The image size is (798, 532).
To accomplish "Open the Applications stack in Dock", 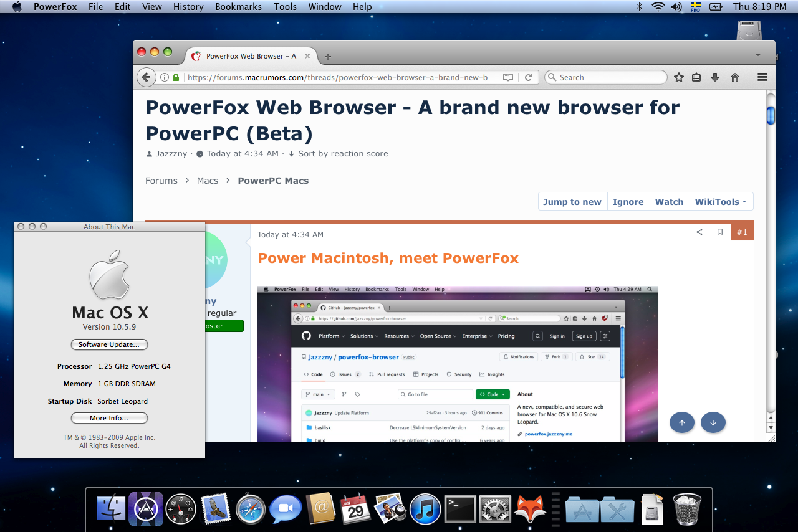I will click(582, 510).
